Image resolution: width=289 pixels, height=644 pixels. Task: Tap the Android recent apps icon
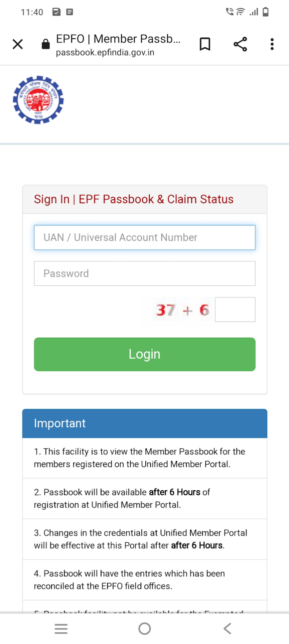tap(61, 628)
